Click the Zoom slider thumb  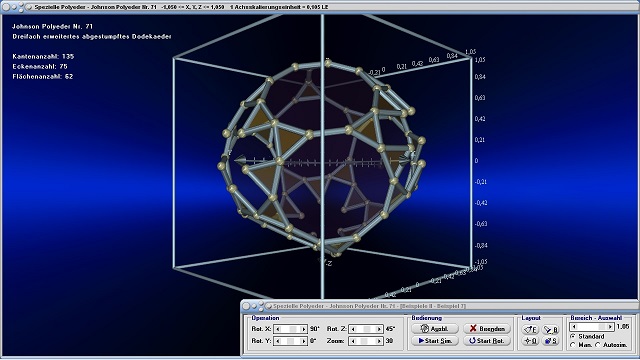click(365, 341)
